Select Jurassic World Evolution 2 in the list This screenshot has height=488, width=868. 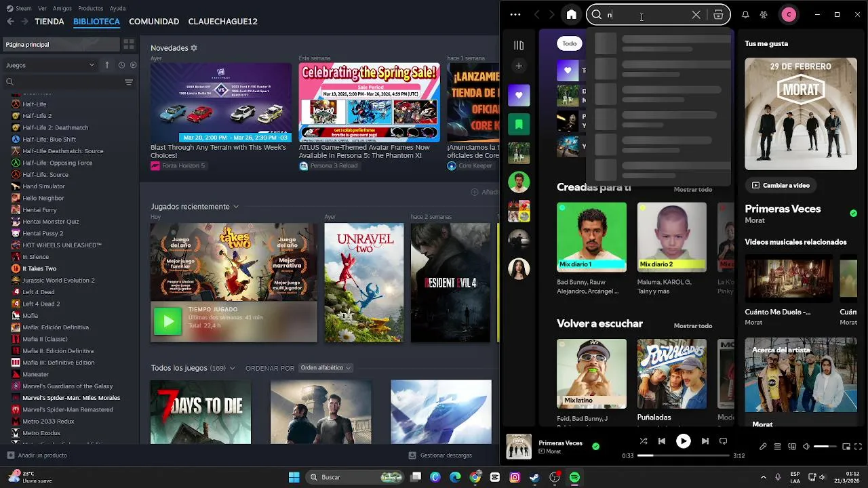(x=58, y=280)
